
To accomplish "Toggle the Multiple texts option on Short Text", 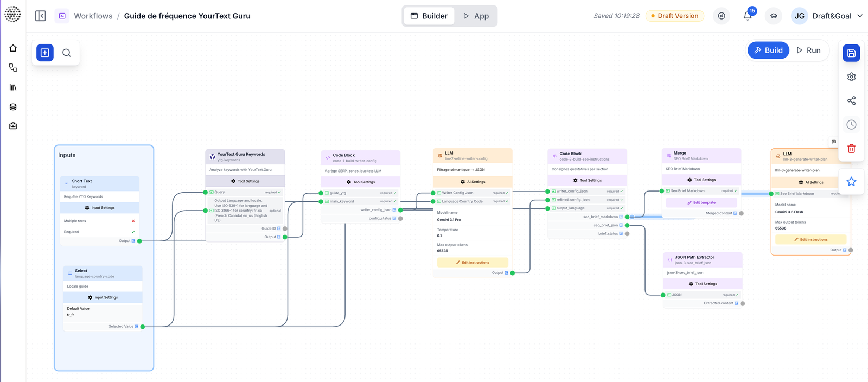I will 133,221.
